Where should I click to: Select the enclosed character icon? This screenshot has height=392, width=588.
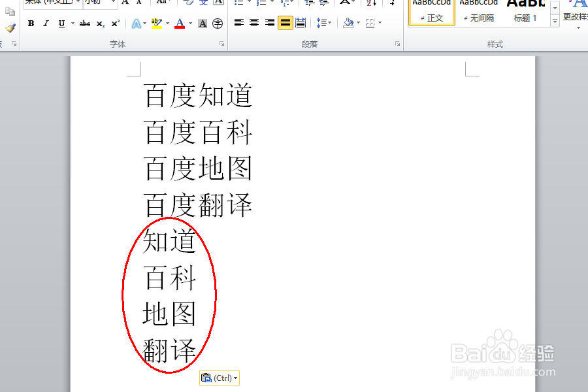218,23
